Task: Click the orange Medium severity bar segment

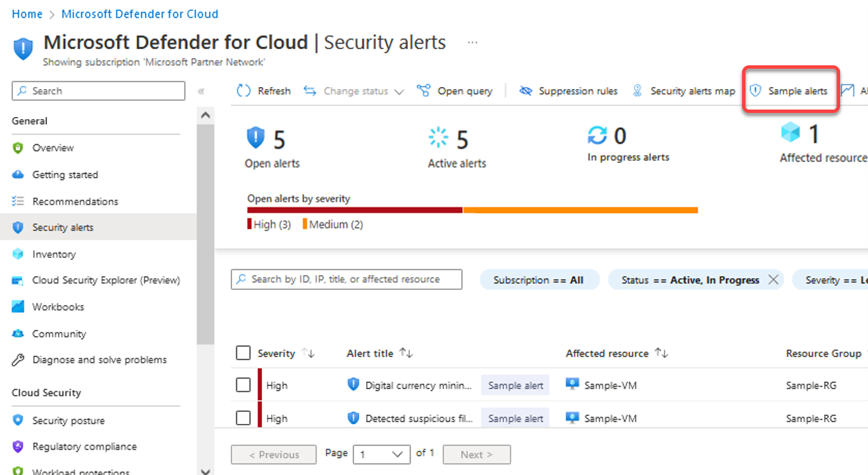Action: tap(581, 210)
